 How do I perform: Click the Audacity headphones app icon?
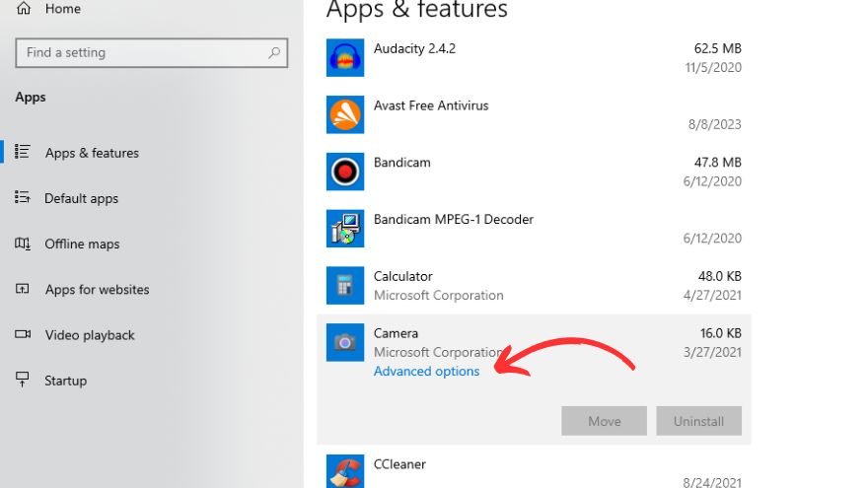pos(345,57)
